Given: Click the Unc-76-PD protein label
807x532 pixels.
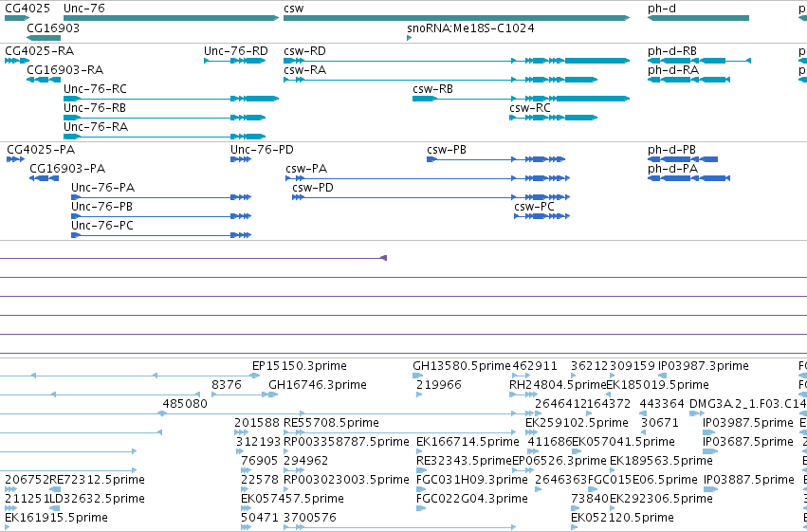Looking at the screenshot, I should click(262, 150).
